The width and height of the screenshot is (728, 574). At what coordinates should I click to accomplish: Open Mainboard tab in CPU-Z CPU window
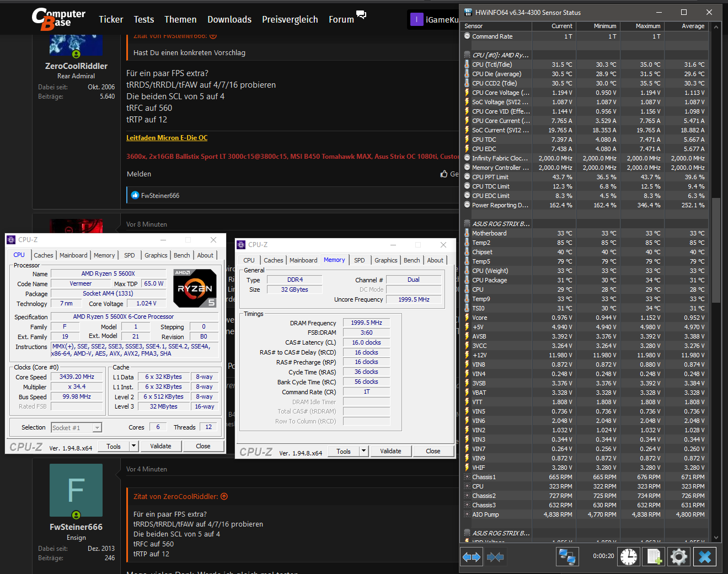pyautogui.click(x=73, y=255)
